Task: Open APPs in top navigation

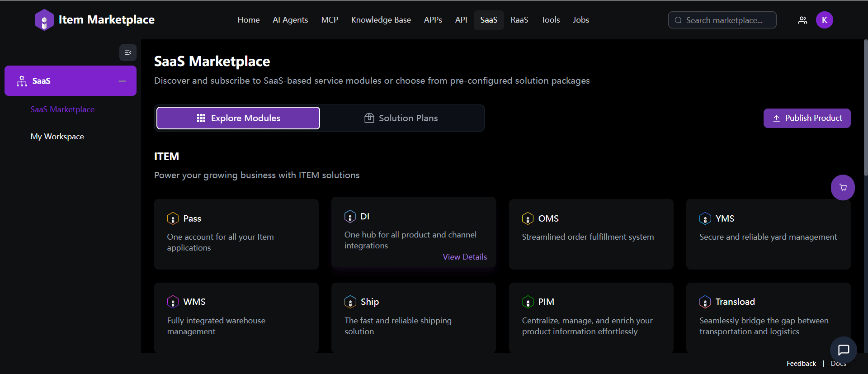Action: (x=433, y=20)
